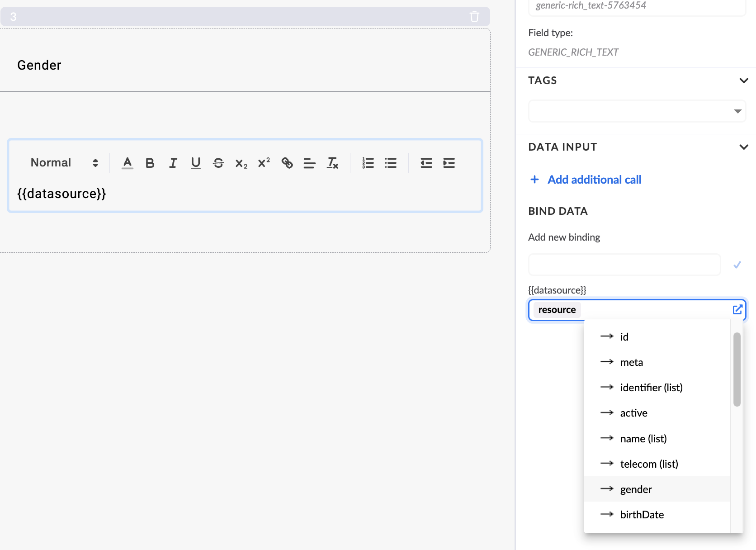Choose id from the resource list
This screenshot has width=756, height=550.
[657, 337]
